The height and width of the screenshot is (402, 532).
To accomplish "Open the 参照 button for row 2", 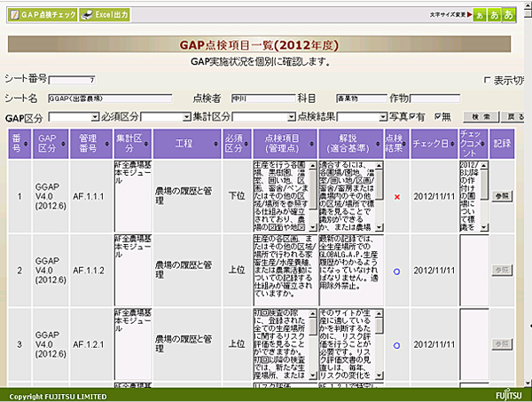I will coord(502,270).
